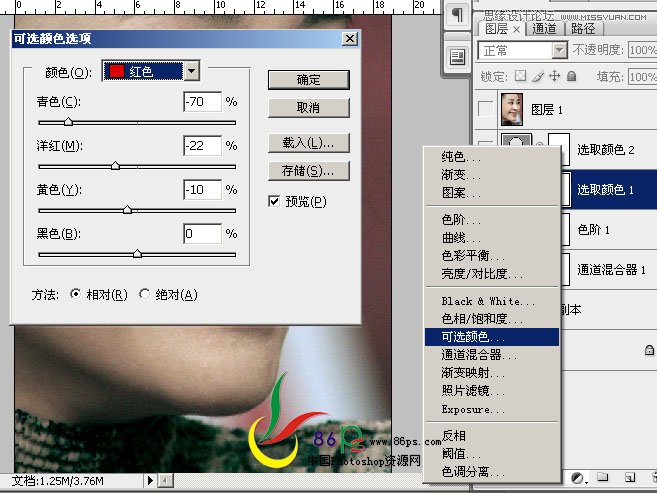657x493 pixels.
Task: Choose 曲线... from the menu
Action: click(x=492, y=237)
